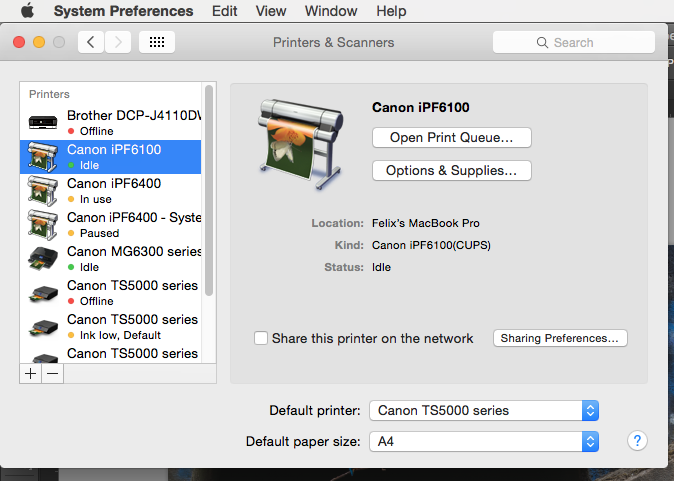Click Sharing Preferences button
This screenshot has height=481, width=674.
pyautogui.click(x=560, y=338)
